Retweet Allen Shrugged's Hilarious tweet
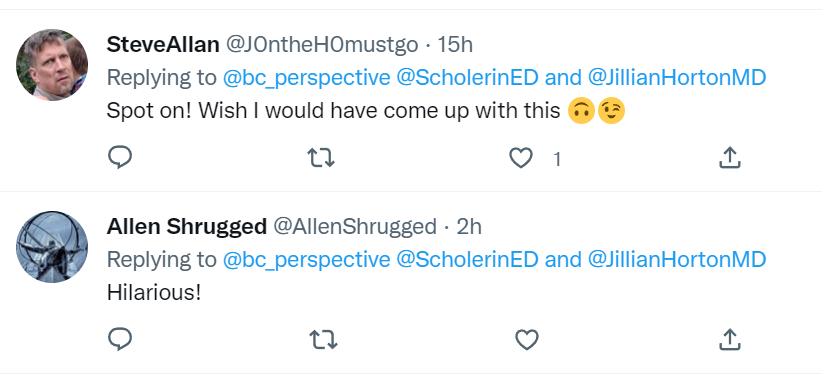Image resolution: width=822 pixels, height=385 pixels. (323, 340)
